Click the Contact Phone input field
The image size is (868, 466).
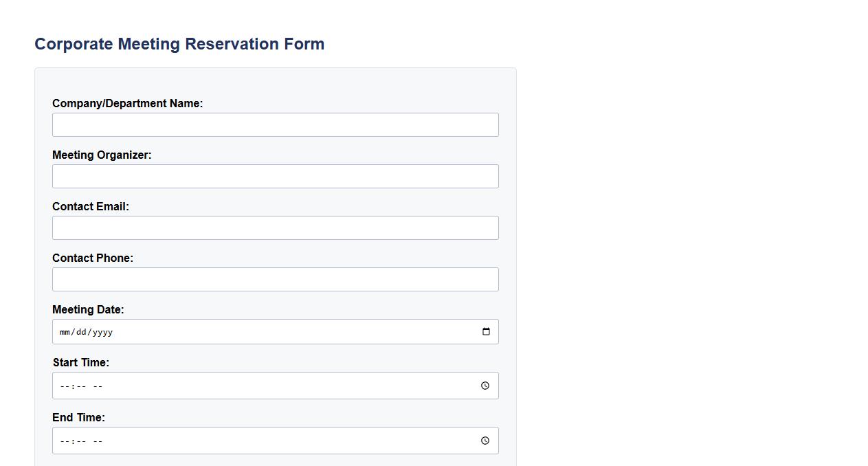275,279
